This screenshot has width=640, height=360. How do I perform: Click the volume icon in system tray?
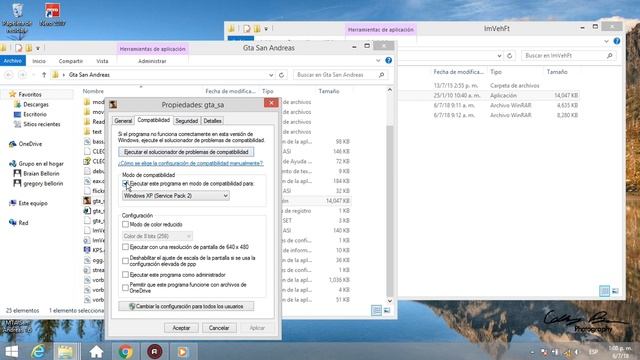(576, 352)
